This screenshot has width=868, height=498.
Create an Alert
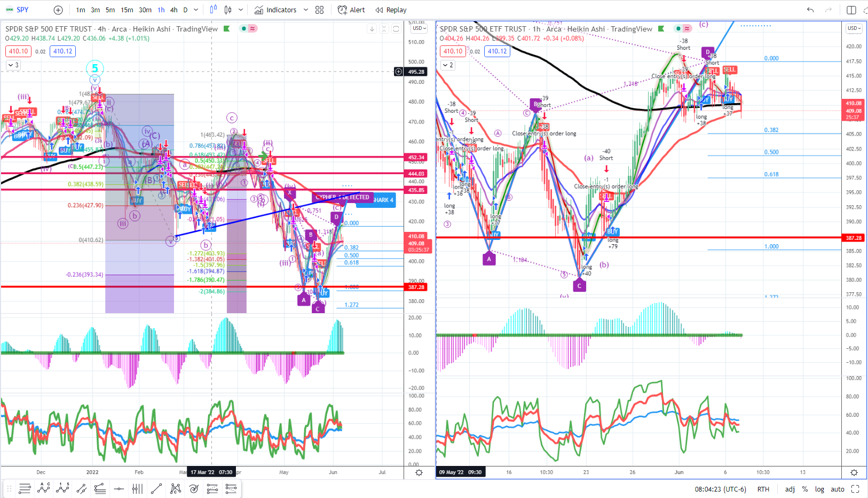[351, 10]
